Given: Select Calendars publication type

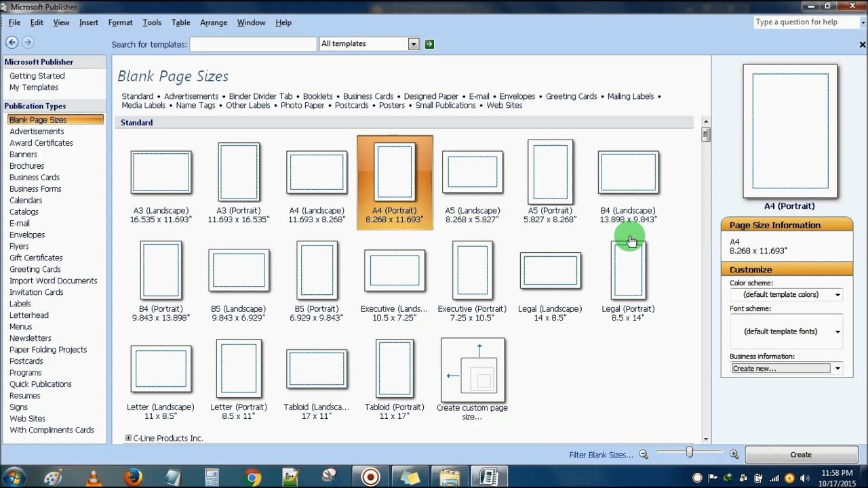Looking at the screenshot, I should [x=26, y=201].
